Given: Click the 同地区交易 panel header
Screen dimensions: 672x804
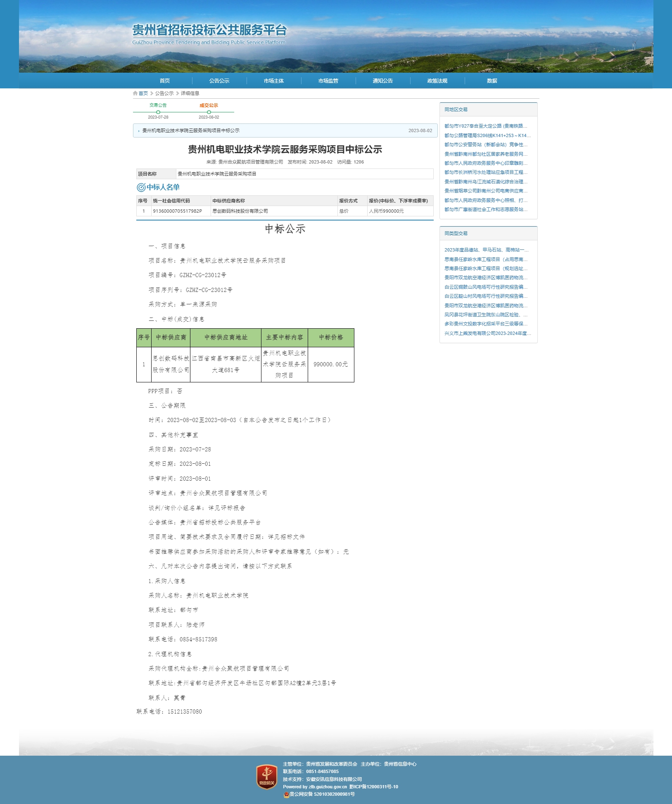Looking at the screenshot, I should click(x=489, y=109).
